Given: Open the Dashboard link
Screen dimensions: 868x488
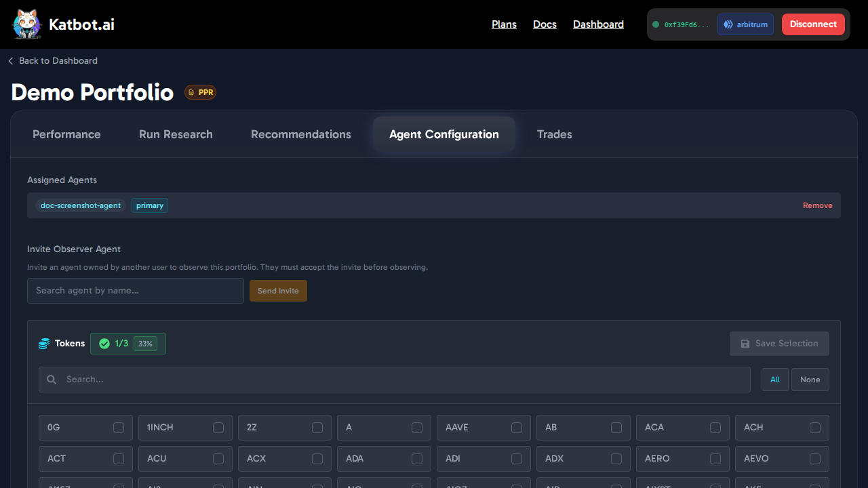Looking at the screenshot, I should pos(598,24).
